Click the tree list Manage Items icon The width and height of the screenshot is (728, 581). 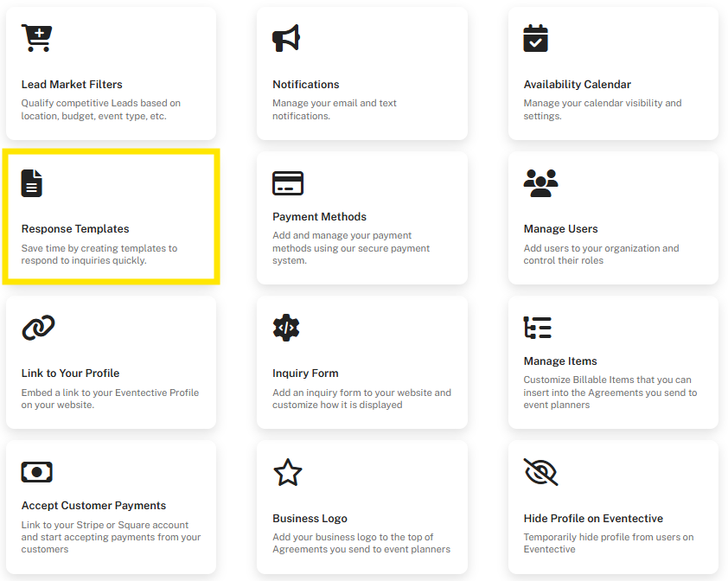538,328
